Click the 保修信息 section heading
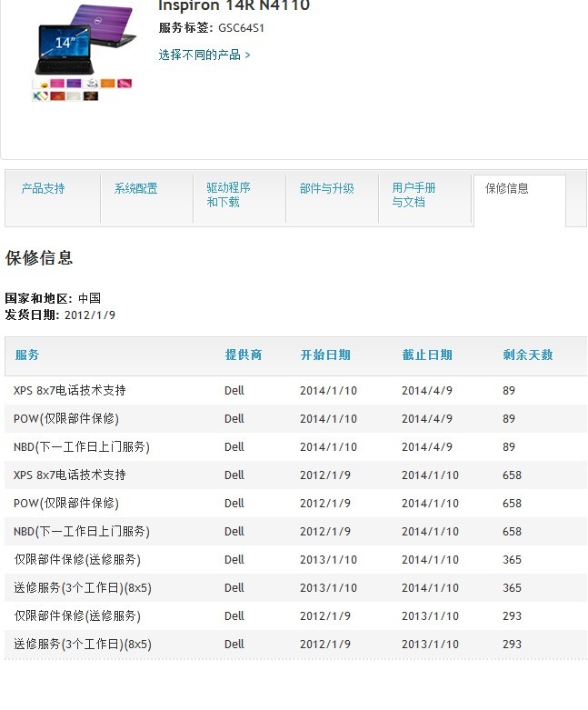 pos(39,257)
